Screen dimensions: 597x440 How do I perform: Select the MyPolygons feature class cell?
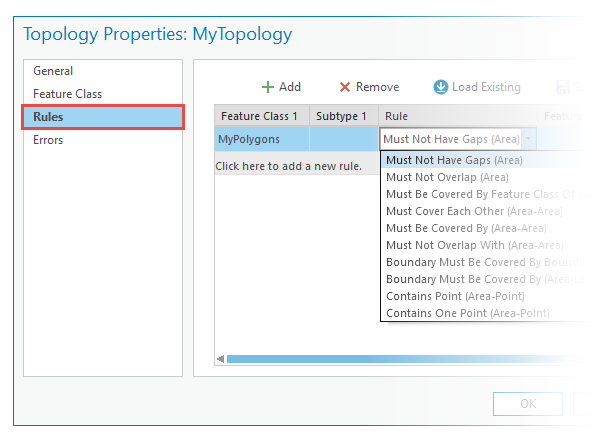262,139
